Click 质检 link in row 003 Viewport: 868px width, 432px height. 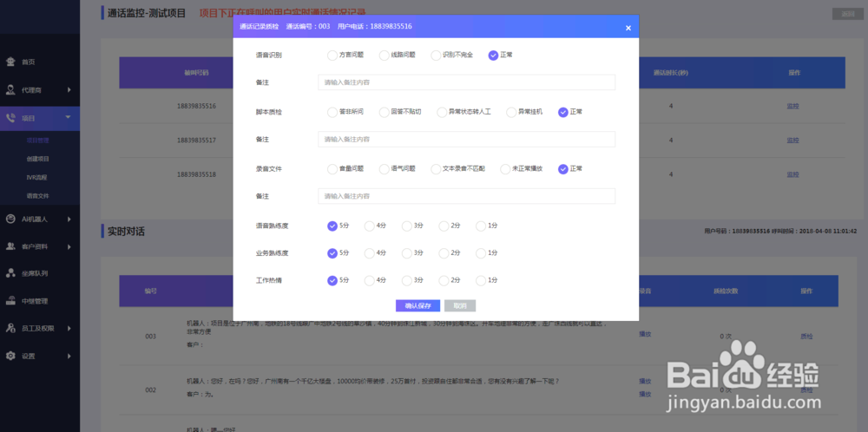click(806, 336)
